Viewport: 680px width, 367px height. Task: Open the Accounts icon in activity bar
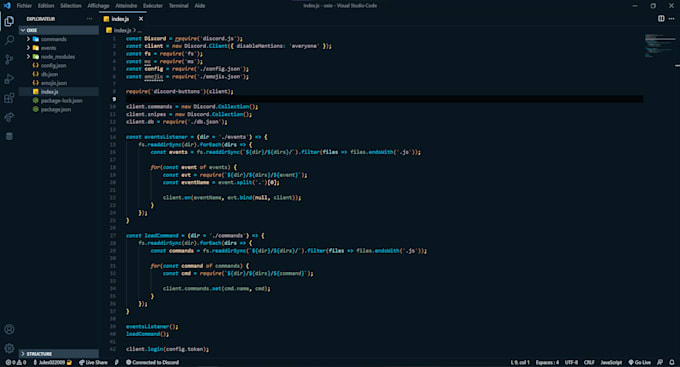point(9,329)
